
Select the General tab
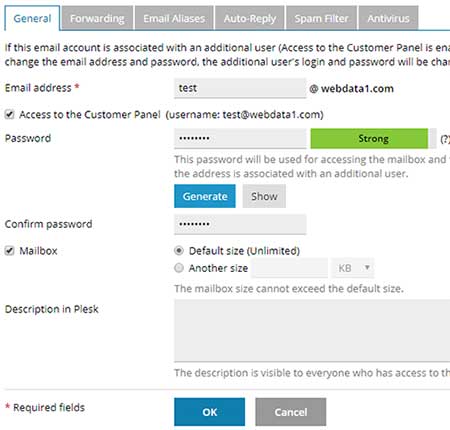(x=32, y=18)
